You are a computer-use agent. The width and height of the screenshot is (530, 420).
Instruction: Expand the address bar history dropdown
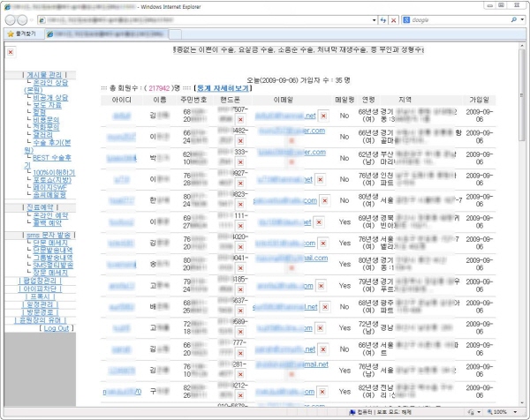tap(371, 19)
